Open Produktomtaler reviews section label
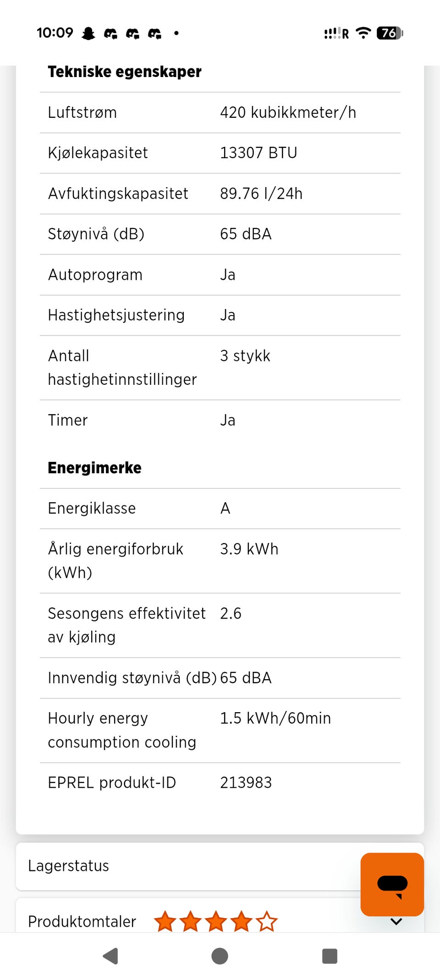 pyautogui.click(x=82, y=921)
